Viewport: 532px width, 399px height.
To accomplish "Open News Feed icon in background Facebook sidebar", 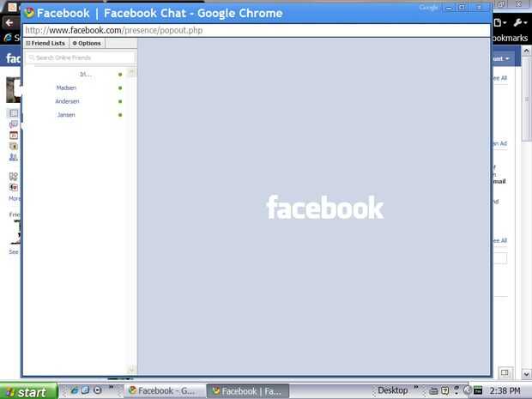I will coord(14,113).
